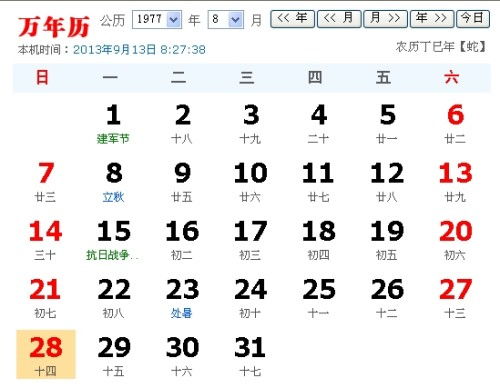This screenshot has width=500, height=388.
Task: Select Sunday date 14 with lunar 三十
Action: (46, 240)
